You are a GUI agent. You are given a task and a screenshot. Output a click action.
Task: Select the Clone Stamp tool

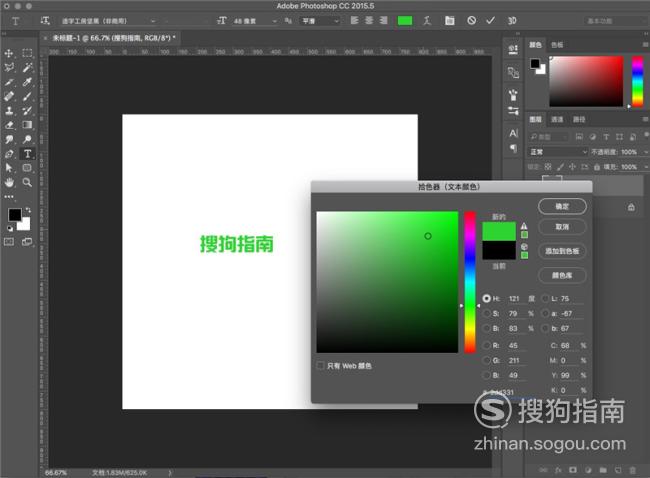[x=9, y=111]
